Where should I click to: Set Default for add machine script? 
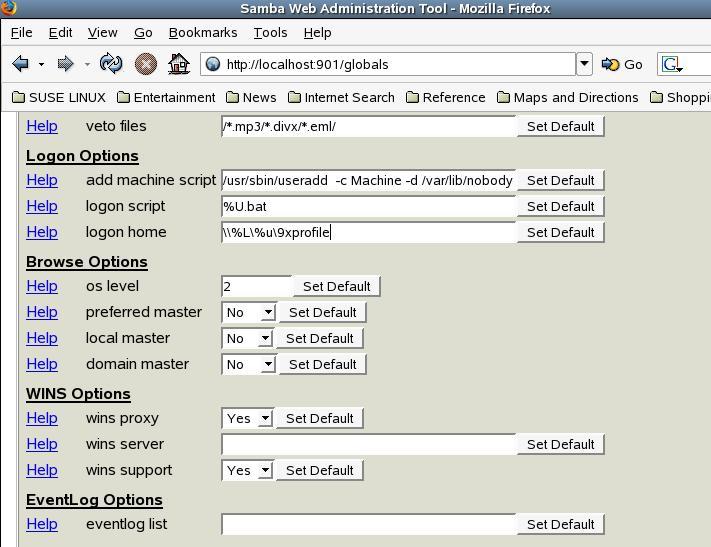tap(560, 180)
